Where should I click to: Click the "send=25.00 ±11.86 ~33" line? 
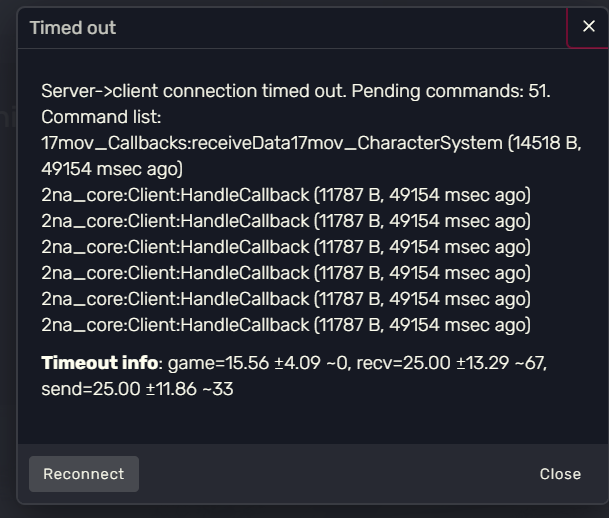(137, 389)
